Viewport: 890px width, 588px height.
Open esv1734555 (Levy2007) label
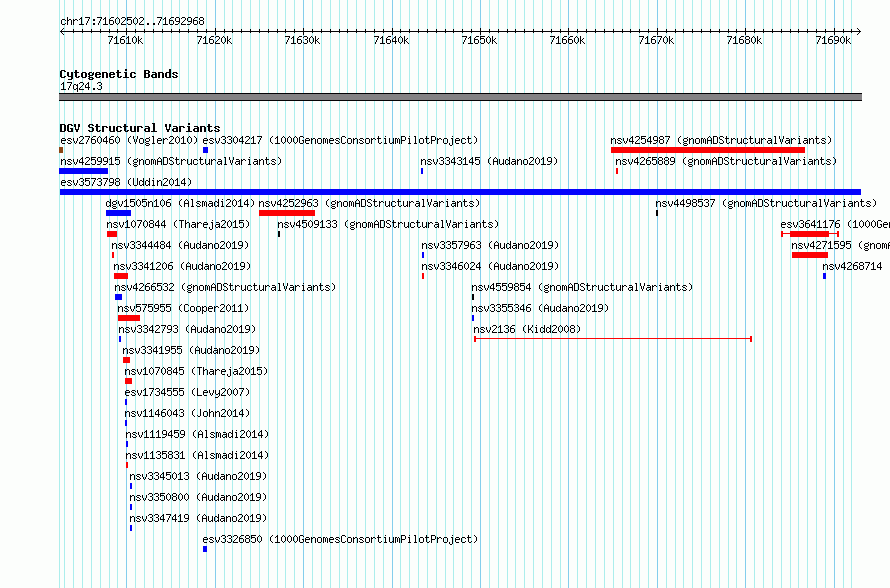pyautogui.click(x=187, y=392)
